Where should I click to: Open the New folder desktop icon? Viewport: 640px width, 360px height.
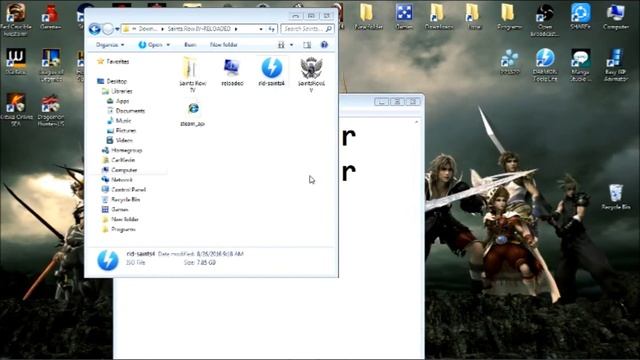[369, 16]
